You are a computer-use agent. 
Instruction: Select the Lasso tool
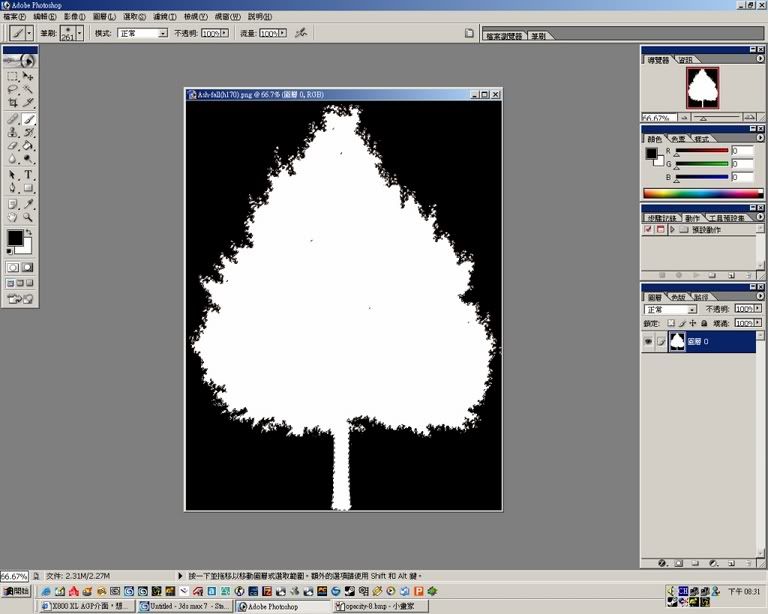[x=13, y=90]
